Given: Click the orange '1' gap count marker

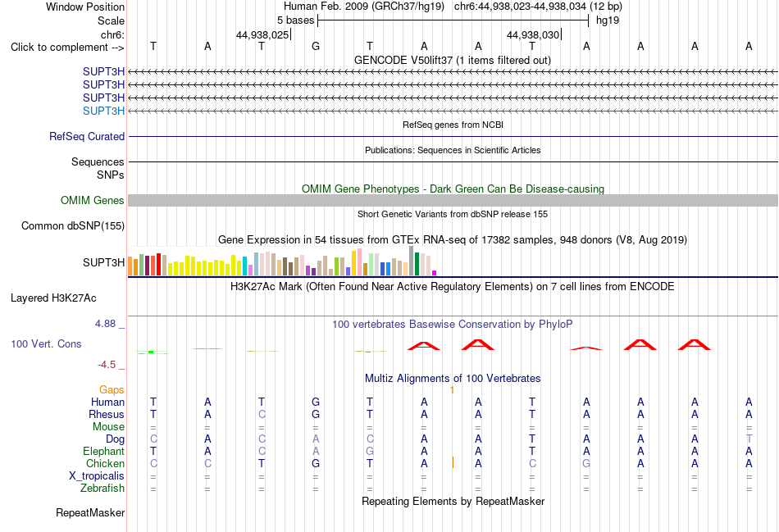Looking at the screenshot, I should pyautogui.click(x=452, y=390).
